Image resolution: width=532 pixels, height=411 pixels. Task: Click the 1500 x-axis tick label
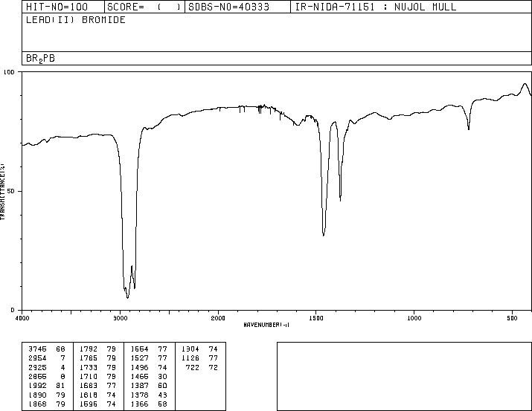click(316, 318)
